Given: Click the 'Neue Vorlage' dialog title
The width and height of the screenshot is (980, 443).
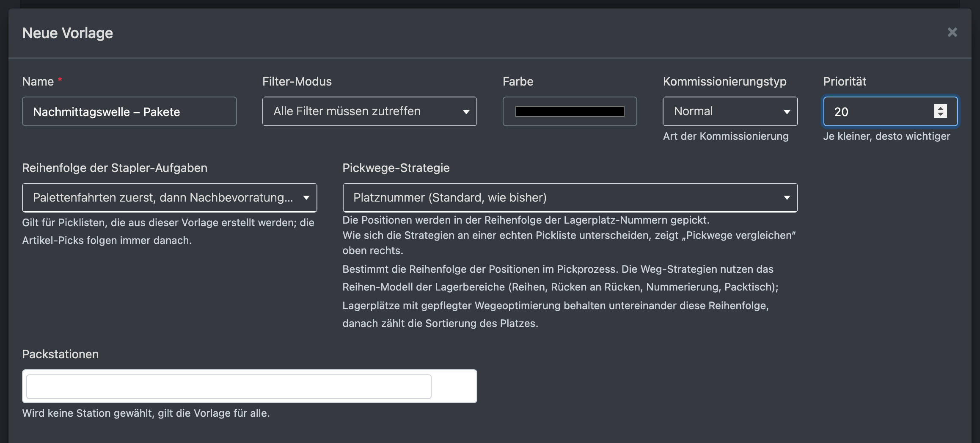Looking at the screenshot, I should pos(68,33).
